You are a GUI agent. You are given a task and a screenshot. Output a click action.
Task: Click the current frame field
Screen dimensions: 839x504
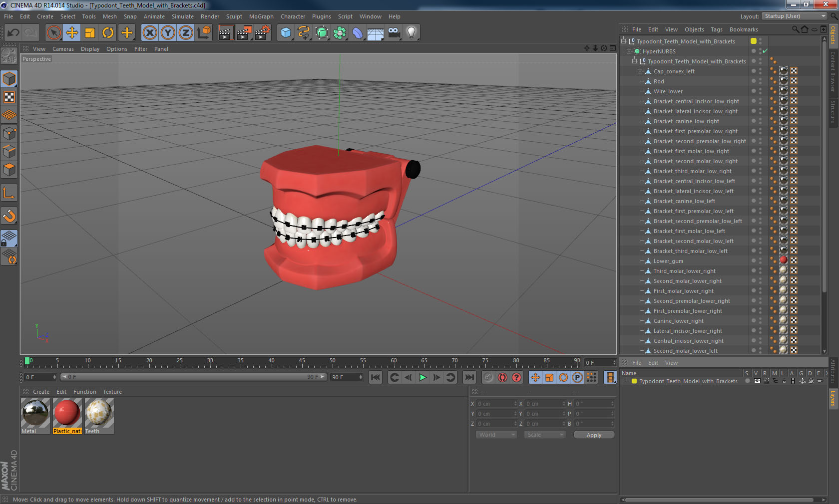tap(600, 362)
